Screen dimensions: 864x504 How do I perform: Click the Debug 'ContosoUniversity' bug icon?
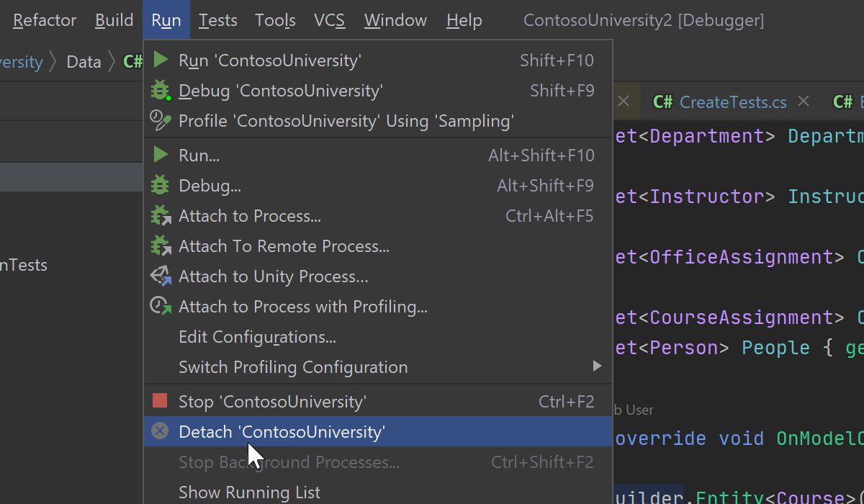[161, 91]
